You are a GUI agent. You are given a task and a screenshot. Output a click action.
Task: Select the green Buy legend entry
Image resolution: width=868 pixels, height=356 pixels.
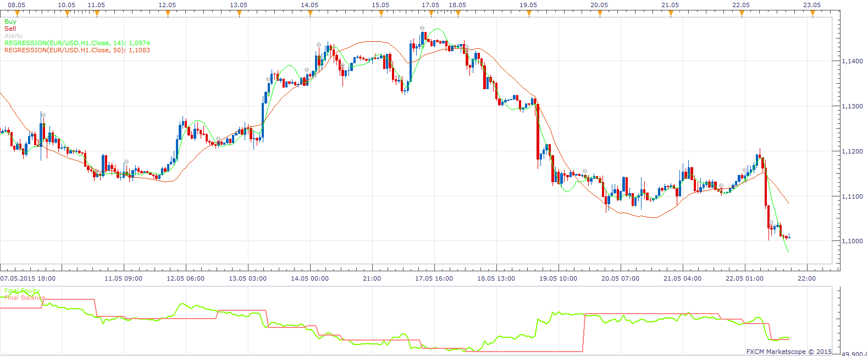(10, 21)
